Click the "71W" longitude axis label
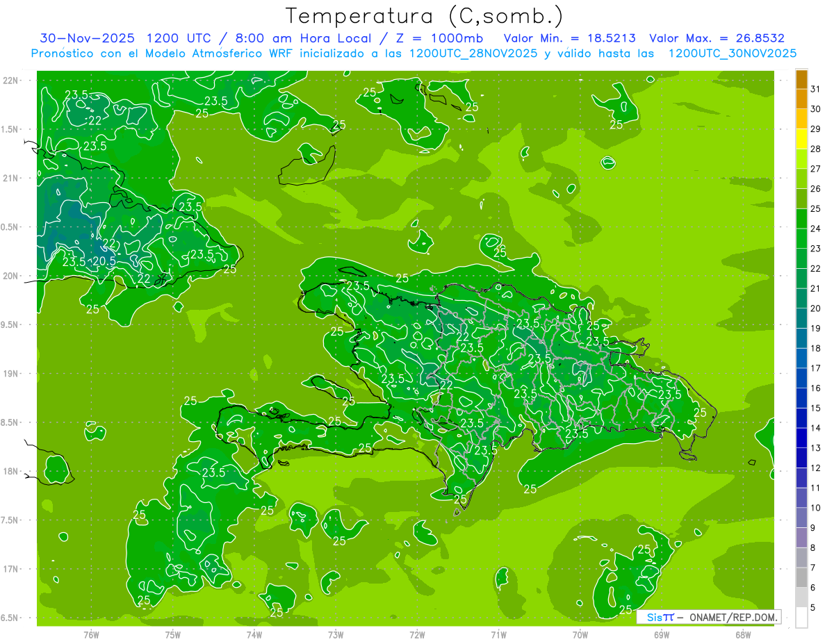Screen dimensions: 834x644 498,635
